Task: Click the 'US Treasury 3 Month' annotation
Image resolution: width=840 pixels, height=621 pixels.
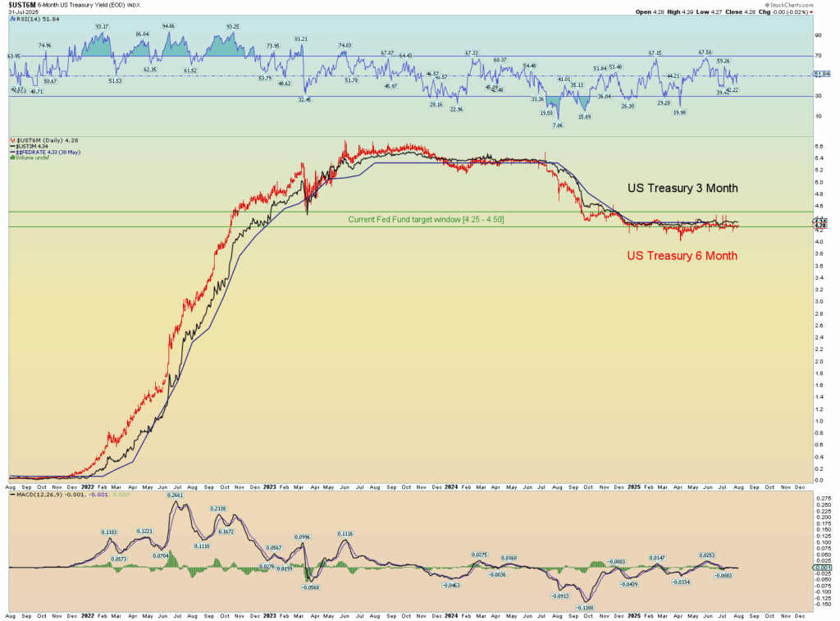Action: point(682,188)
